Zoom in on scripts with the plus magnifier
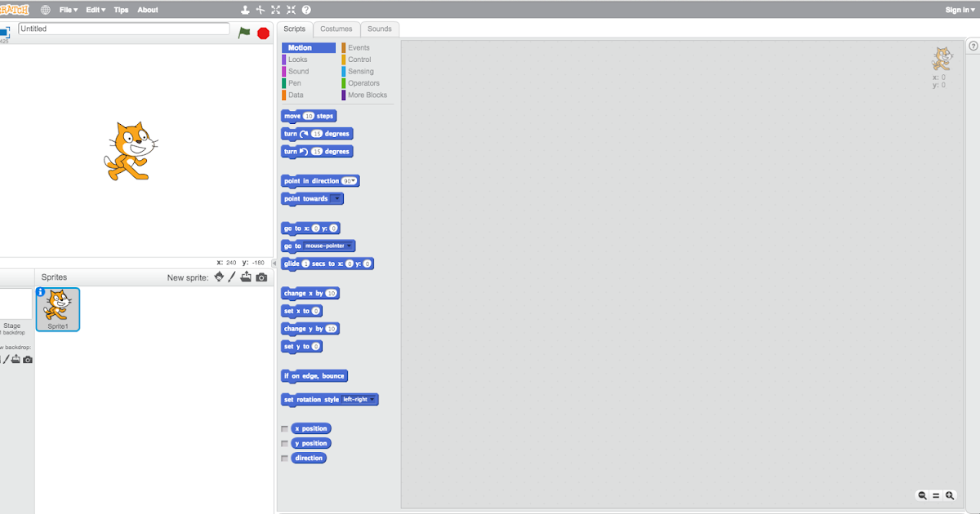The height and width of the screenshot is (514, 980). point(950,495)
